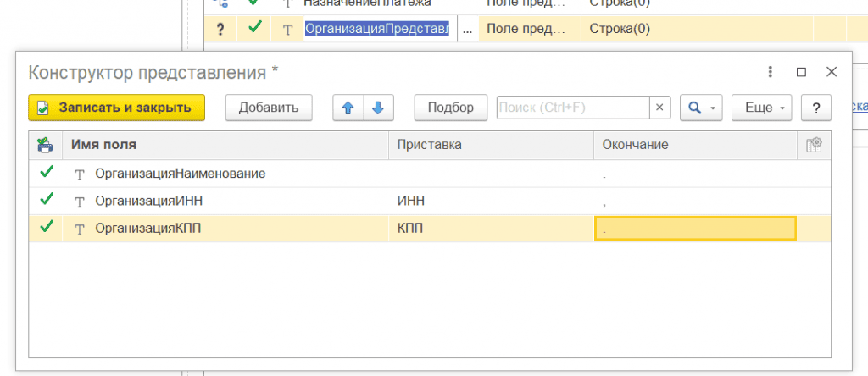The width and height of the screenshot is (868, 376).
Task: Click the Окончание column header
Action: (695, 145)
